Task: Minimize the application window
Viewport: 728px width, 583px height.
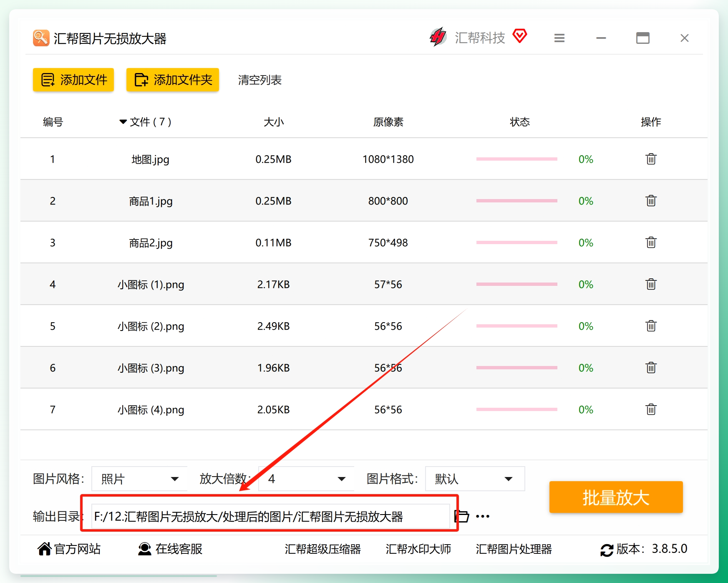Action: coord(601,38)
